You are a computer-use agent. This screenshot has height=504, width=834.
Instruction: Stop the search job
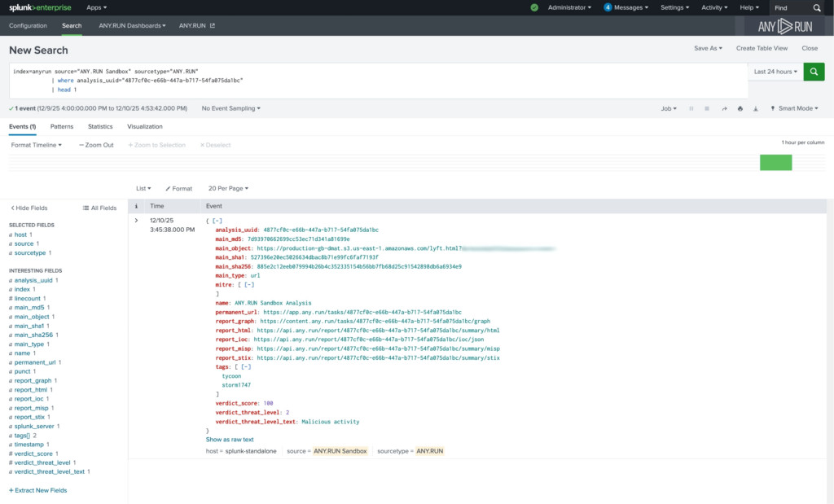click(x=705, y=108)
